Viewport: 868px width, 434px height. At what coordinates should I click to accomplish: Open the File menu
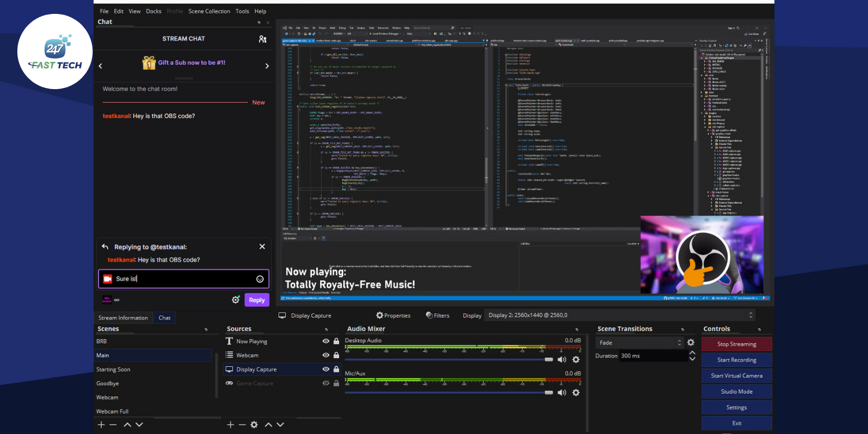click(104, 11)
